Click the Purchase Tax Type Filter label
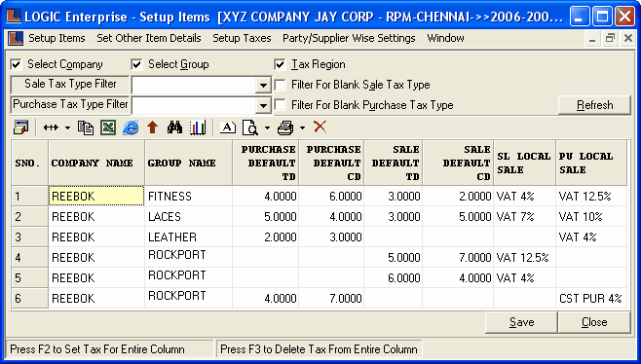Image resolution: width=641 pixels, height=364 pixels. [70, 104]
